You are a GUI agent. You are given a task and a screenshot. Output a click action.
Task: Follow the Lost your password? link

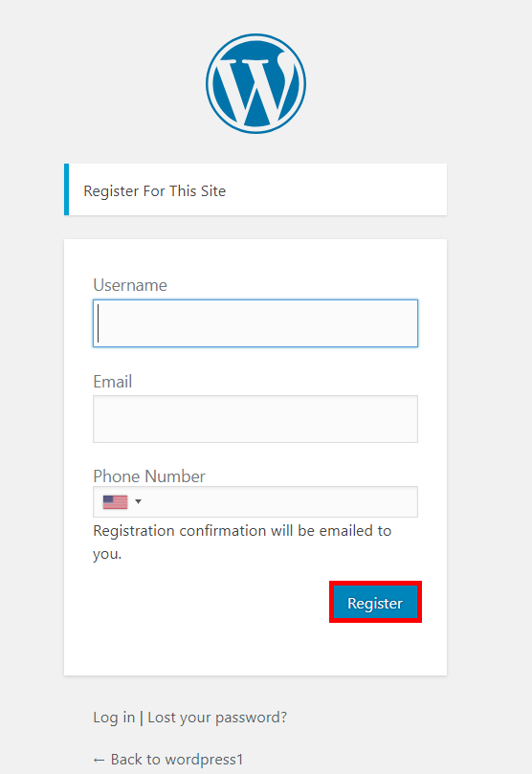pyautogui.click(x=217, y=718)
